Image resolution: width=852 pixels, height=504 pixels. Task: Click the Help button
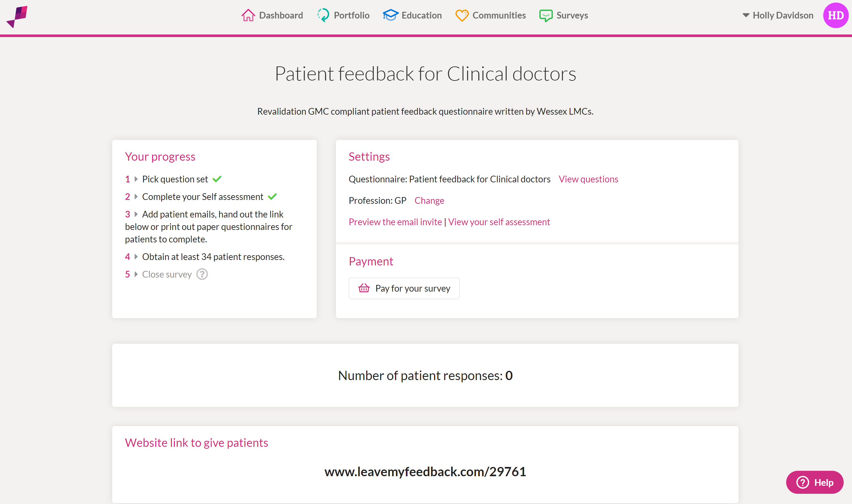[x=815, y=482]
